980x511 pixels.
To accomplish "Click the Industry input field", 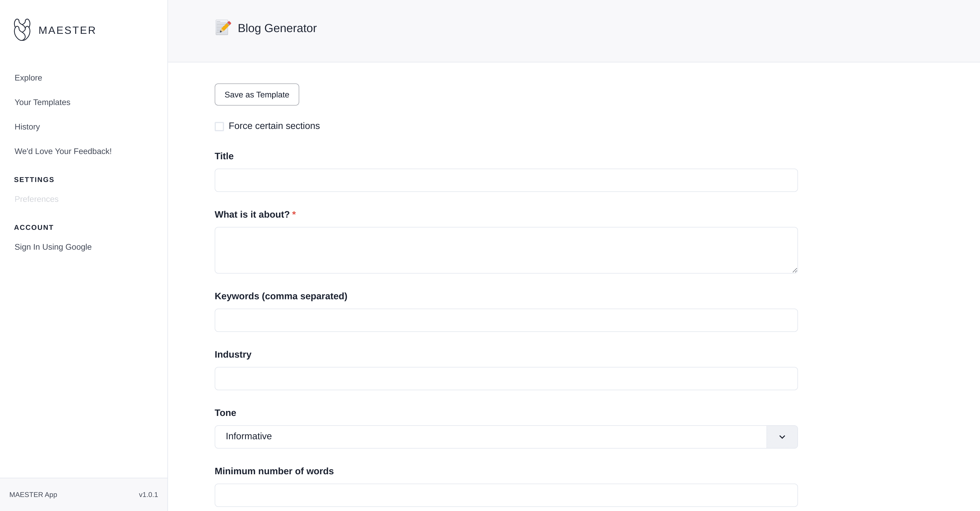I will click(506, 378).
